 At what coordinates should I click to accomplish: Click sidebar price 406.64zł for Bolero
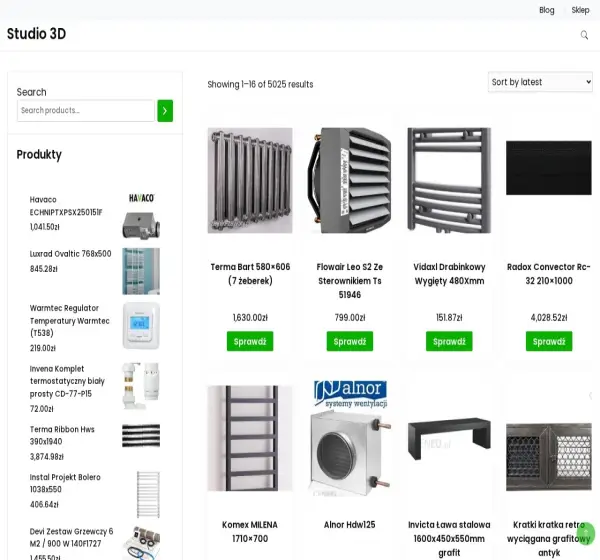(x=44, y=505)
